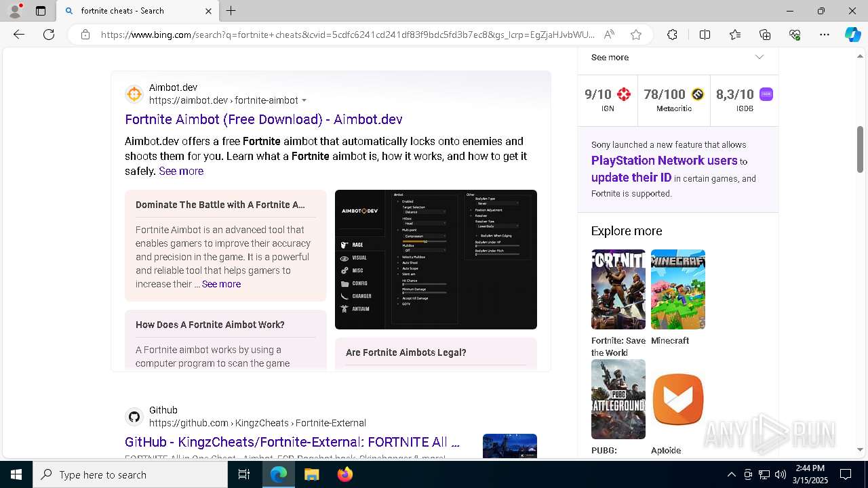Open collections panel
The image size is (868, 488).
765,35
